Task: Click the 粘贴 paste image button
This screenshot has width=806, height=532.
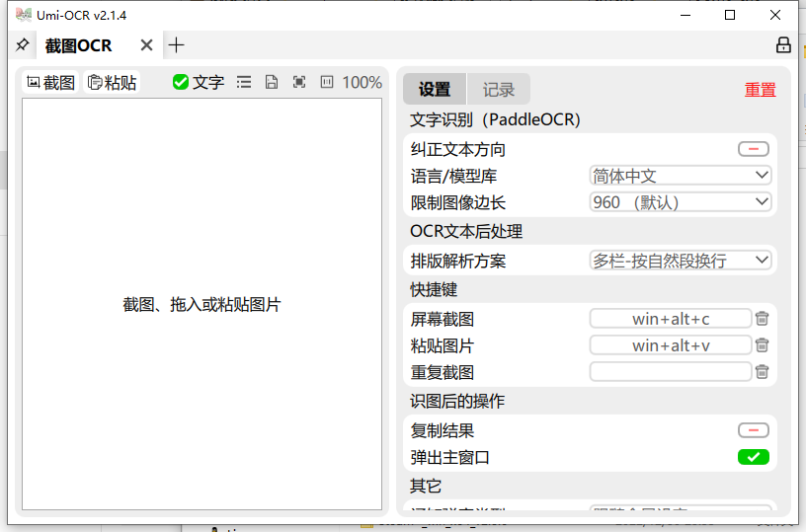Action: [x=112, y=83]
